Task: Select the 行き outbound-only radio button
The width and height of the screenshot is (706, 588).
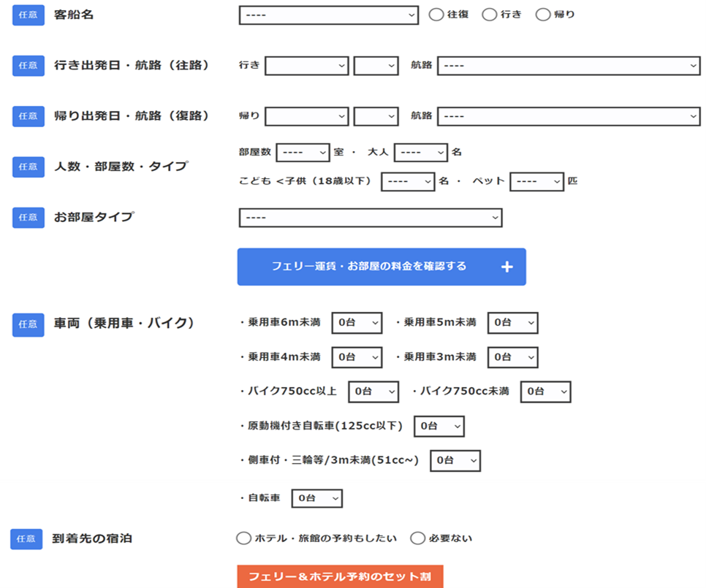Action: tap(490, 15)
